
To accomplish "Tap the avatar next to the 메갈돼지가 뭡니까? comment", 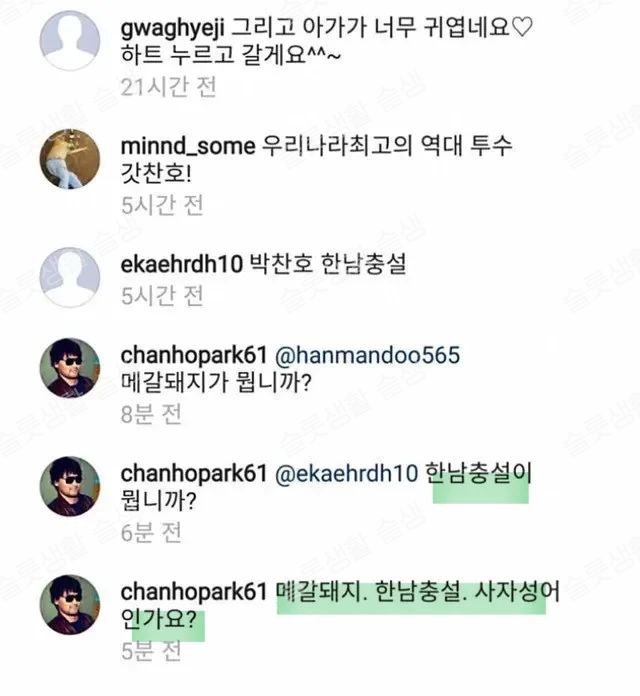I will click(69, 369).
